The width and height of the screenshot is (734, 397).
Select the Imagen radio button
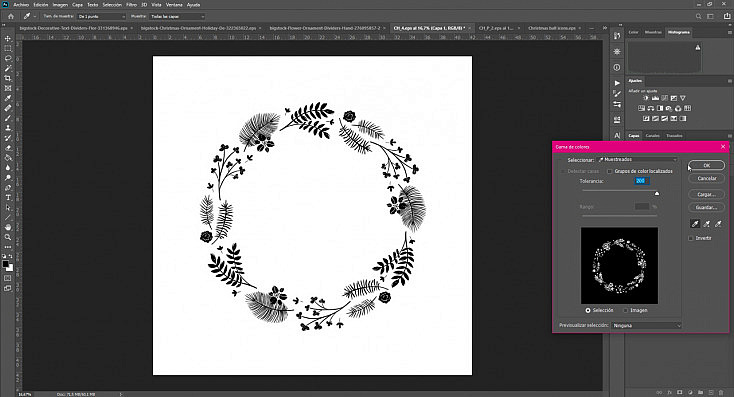pos(625,310)
